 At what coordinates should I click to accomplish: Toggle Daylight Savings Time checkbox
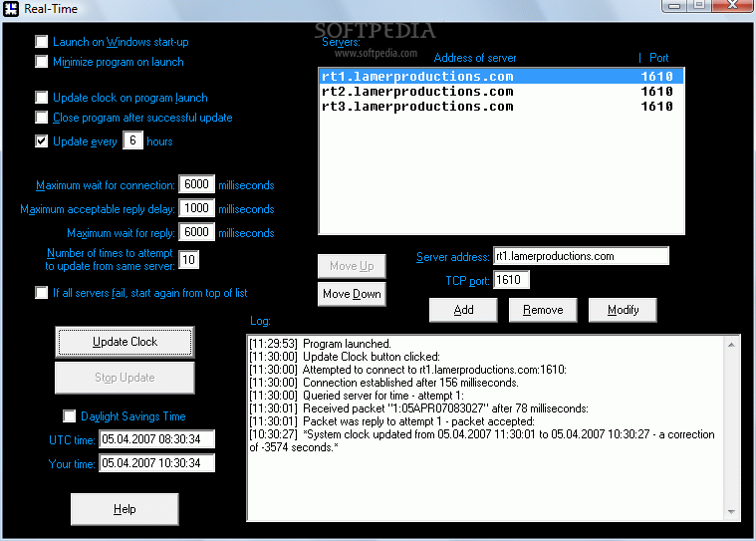point(69,416)
